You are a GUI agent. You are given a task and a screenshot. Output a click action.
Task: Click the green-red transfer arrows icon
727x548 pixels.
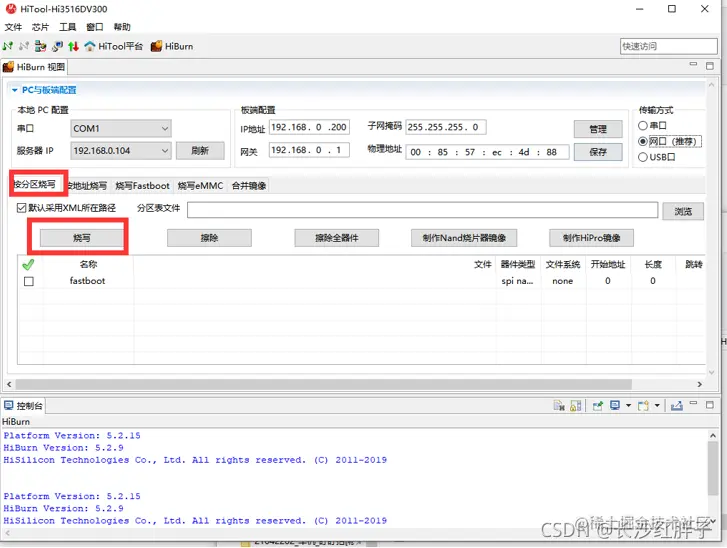pyautogui.click(x=73, y=46)
